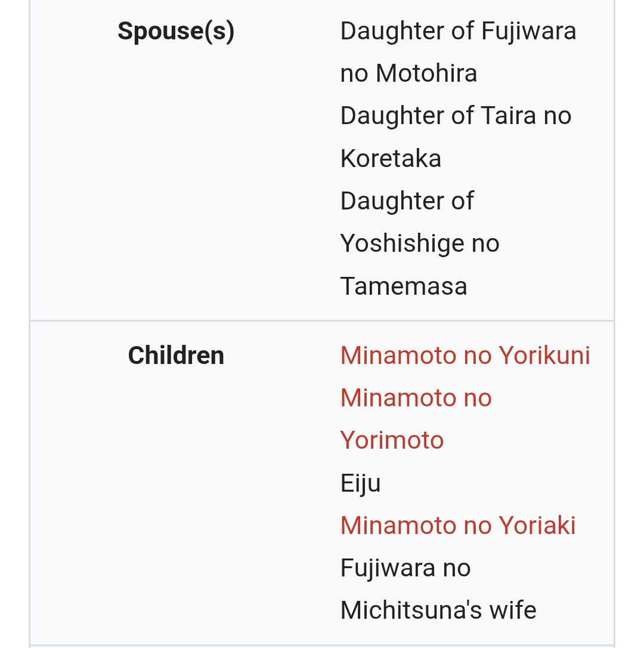
Task: Click the line reading only "Daughter of"
Action: click(x=407, y=201)
